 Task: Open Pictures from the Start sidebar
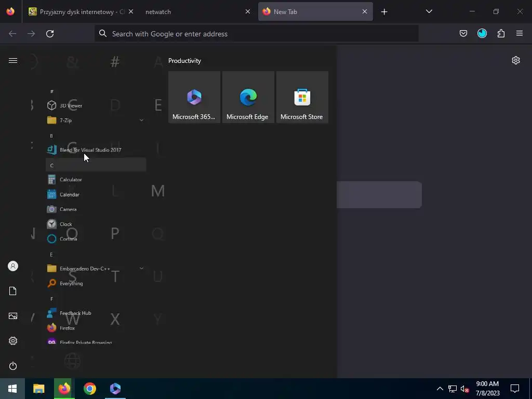point(13,316)
